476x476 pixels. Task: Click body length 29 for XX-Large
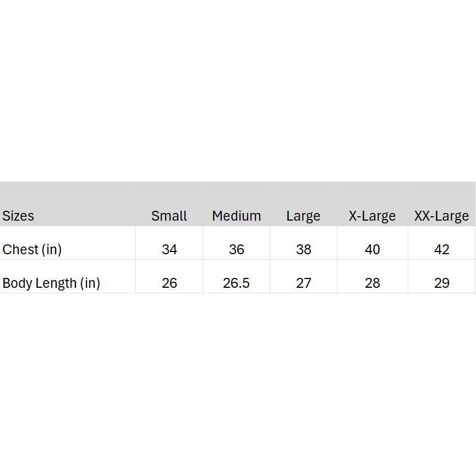pyautogui.click(x=442, y=283)
